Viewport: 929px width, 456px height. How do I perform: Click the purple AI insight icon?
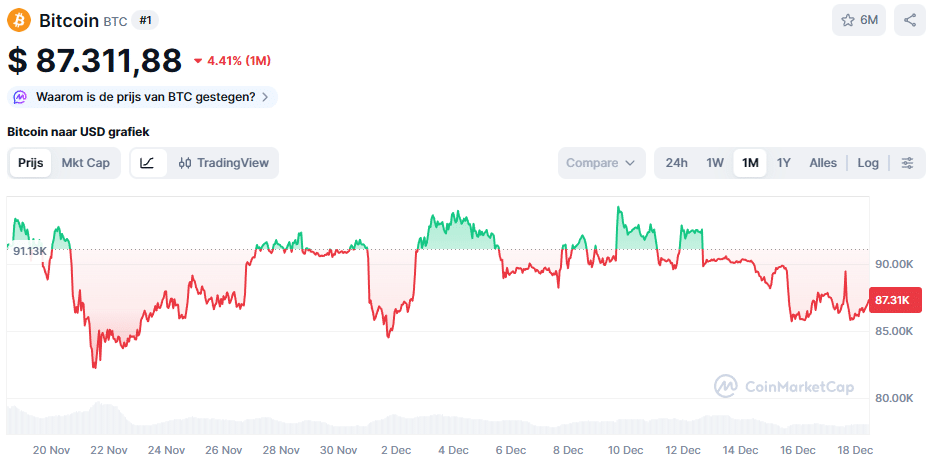[x=21, y=97]
